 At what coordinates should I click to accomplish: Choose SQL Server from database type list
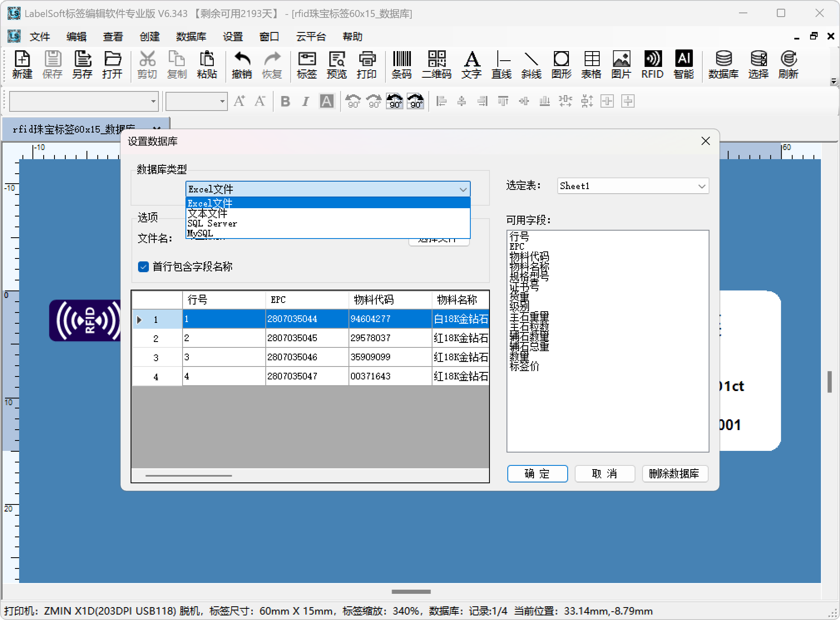tap(328, 224)
